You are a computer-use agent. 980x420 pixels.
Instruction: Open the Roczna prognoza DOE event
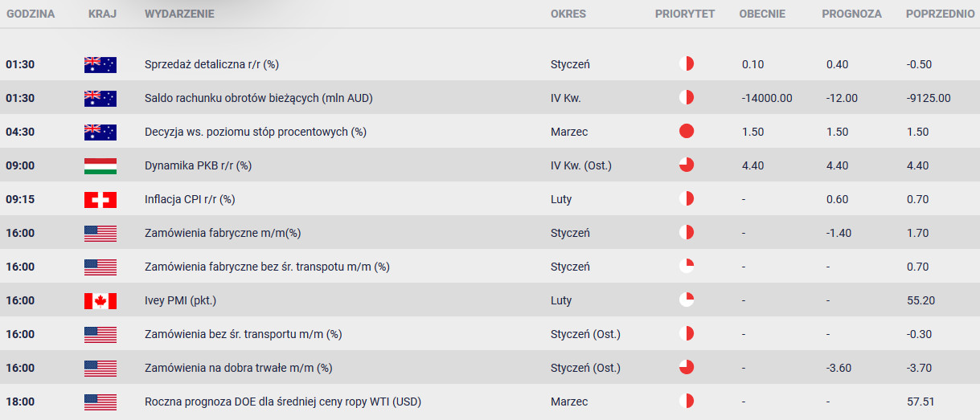point(282,402)
